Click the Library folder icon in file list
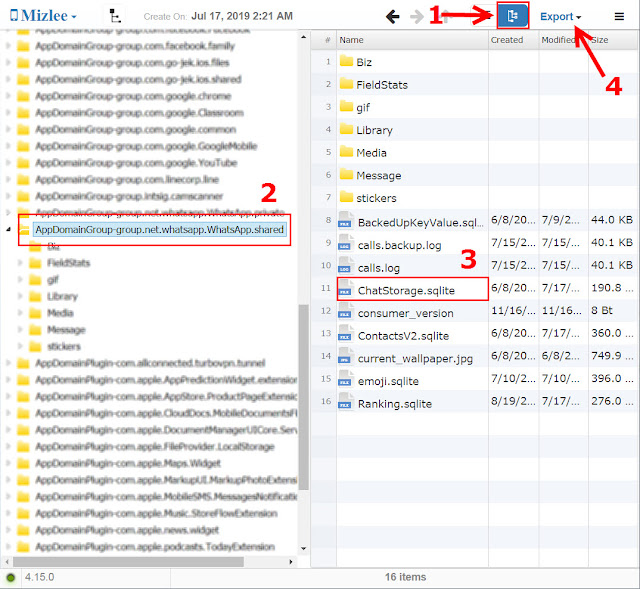640x589 pixels. pyautogui.click(x=346, y=129)
